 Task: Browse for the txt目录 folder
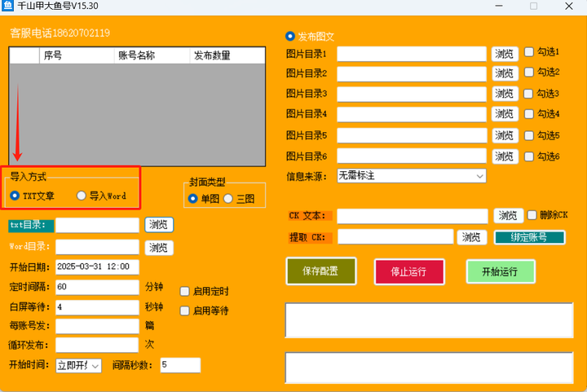(x=159, y=225)
